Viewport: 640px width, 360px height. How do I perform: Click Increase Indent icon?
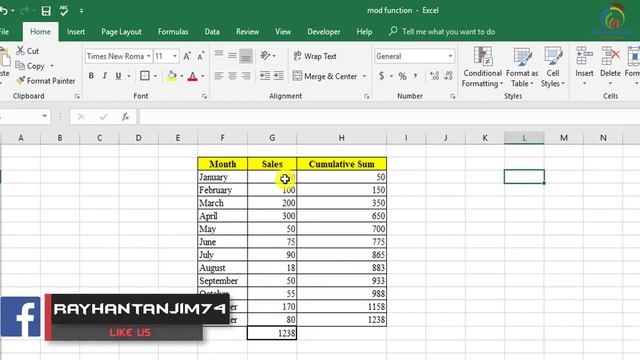[x=278, y=76]
